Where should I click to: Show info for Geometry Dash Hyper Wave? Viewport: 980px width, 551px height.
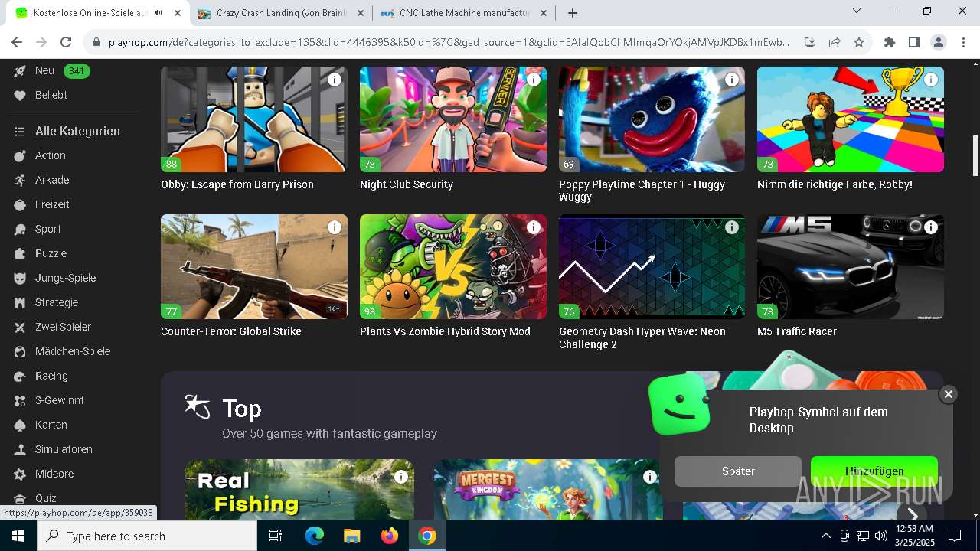click(x=732, y=227)
